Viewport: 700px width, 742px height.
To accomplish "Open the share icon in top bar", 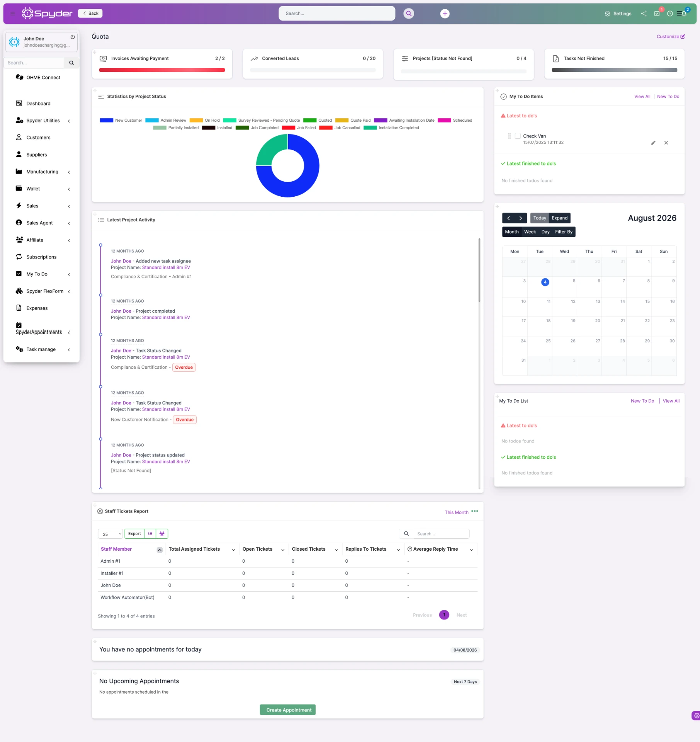I will coord(644,14).
